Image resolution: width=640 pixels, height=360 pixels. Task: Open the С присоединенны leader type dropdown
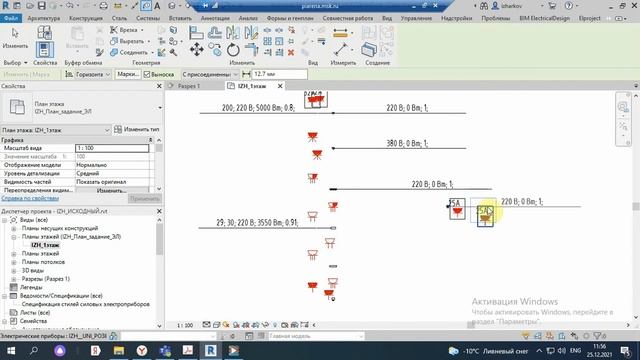point(210,74)
